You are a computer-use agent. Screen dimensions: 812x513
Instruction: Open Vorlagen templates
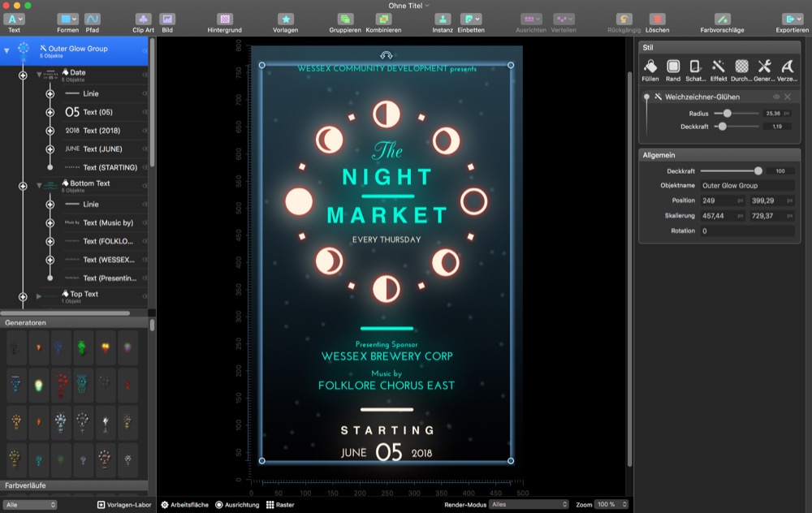[285, 23]
